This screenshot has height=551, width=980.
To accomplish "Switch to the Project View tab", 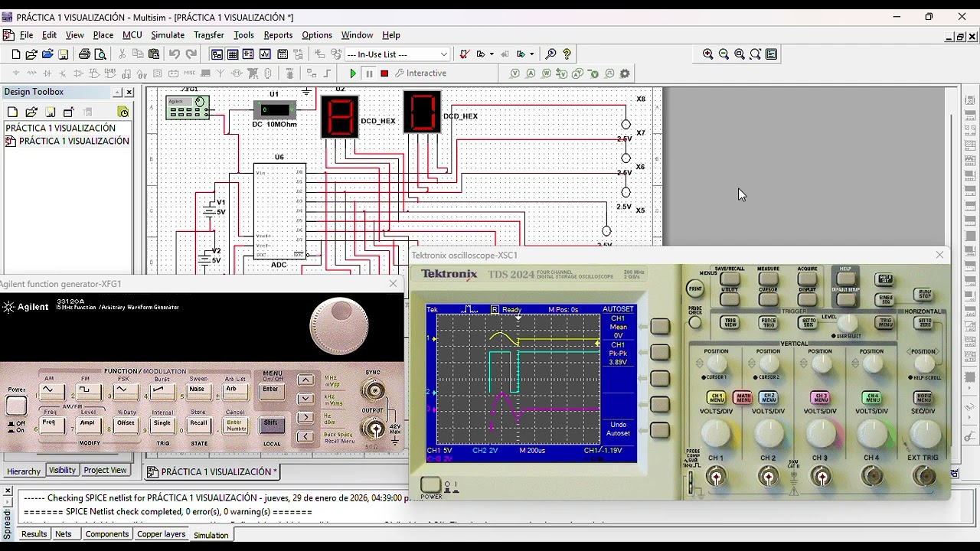I will (x=105, y=470).
